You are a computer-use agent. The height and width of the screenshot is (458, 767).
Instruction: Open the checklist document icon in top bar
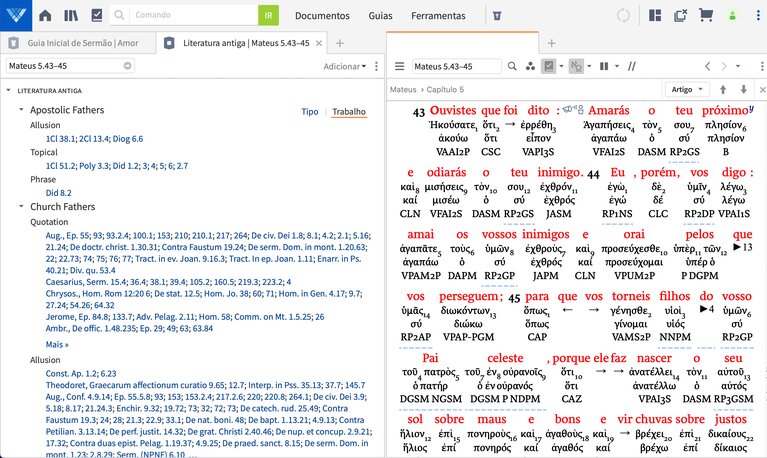(x=97, y=15)
